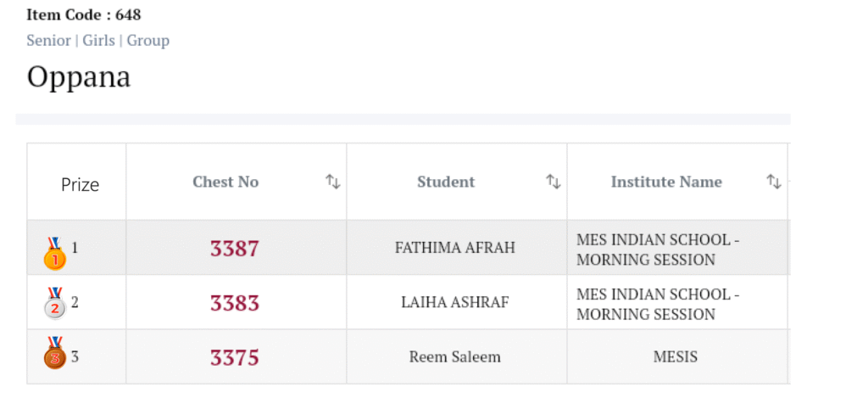
Task: Click the Oppana event title
Action: pyautogui.click(x=79, y=77)
